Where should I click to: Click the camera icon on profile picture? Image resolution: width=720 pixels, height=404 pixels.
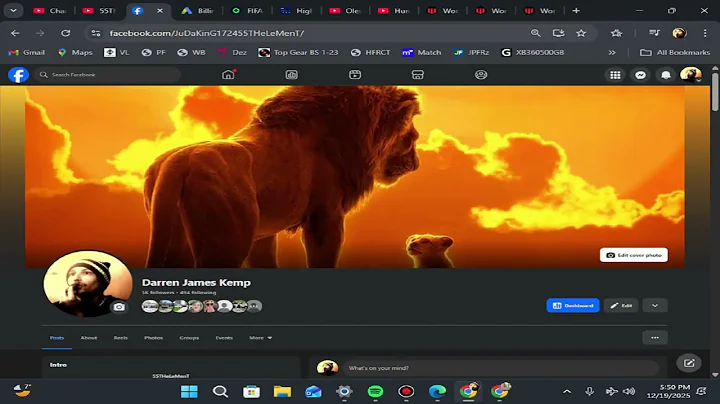[119, 307]
